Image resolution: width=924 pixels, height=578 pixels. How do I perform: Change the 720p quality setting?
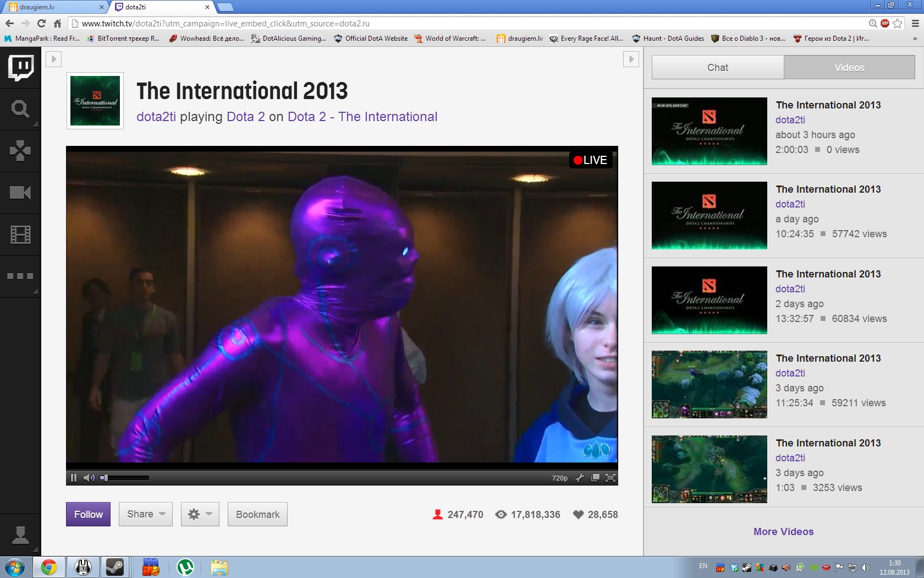[x=559, y=478]
